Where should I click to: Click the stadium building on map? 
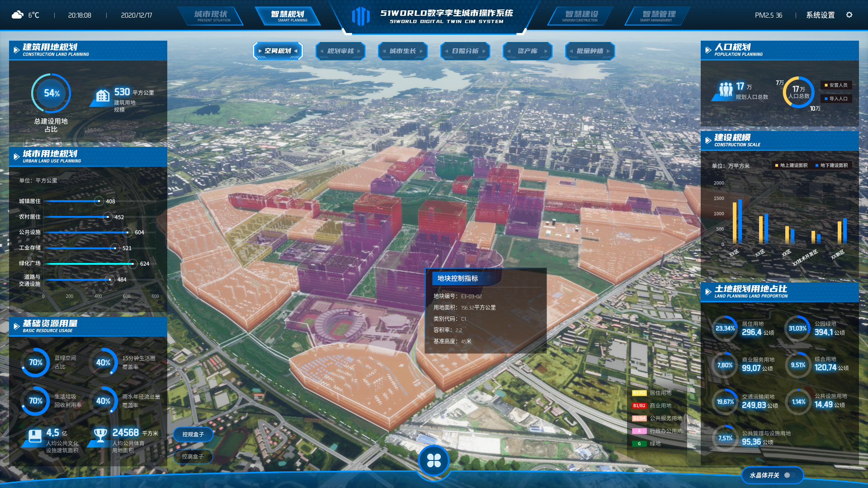pos(340,326)
